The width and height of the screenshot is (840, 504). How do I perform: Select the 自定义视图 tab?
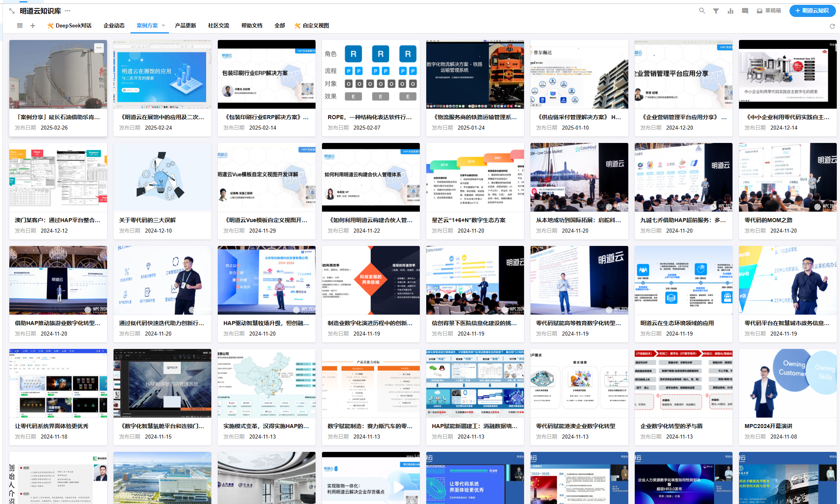point(312,25)
